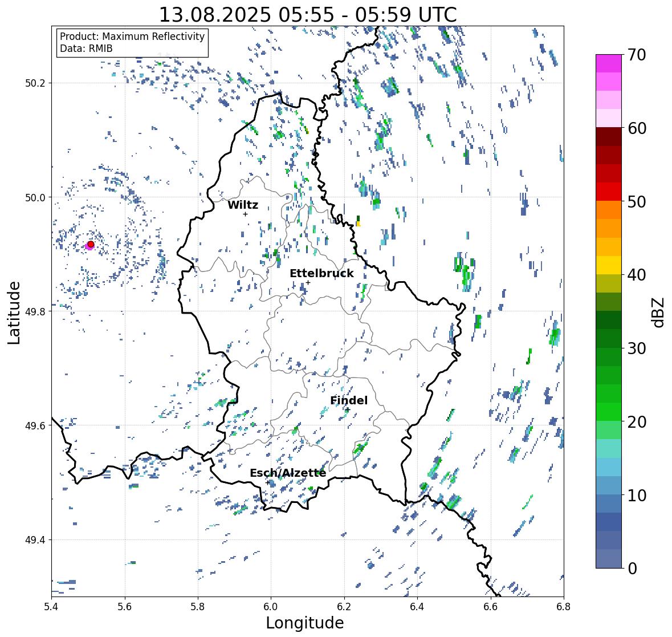672x637 pixels.
Task: Click the latitude tick label '49.8'
Action: tap(35, 311)
